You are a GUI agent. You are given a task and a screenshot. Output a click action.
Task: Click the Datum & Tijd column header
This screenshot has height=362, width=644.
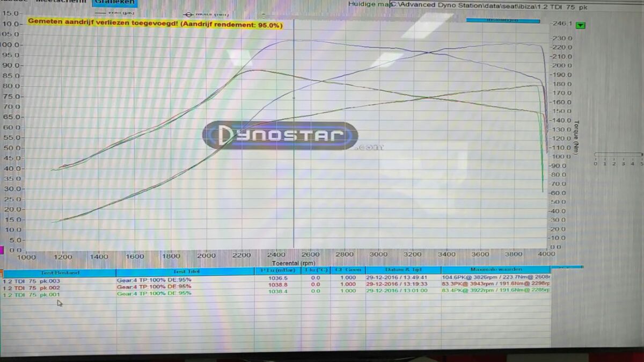point(402,270)
